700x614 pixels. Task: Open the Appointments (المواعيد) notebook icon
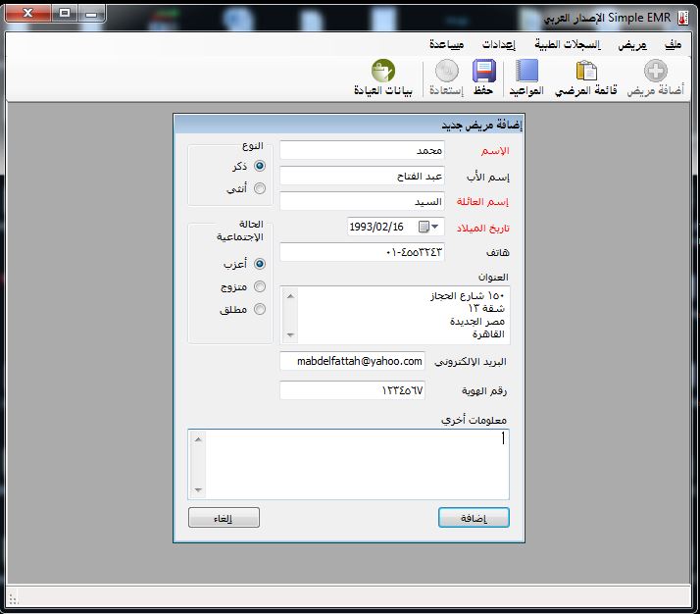[x=526, y=71]
